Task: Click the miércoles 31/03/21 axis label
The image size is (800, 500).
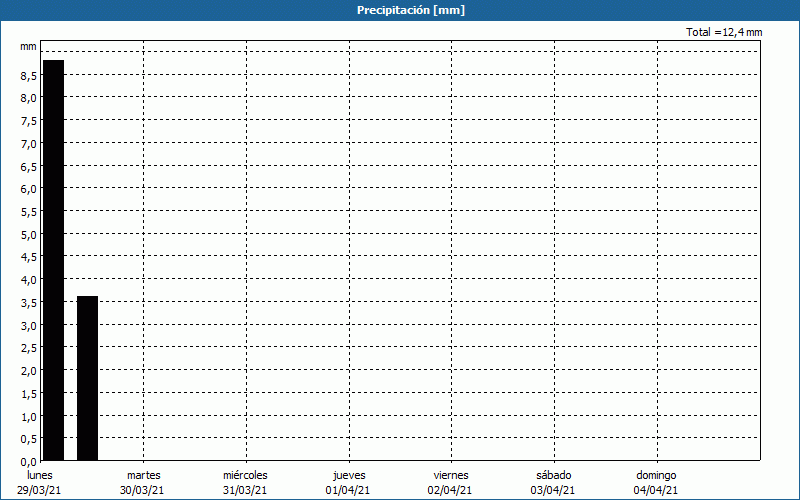Action: coord(245,483)
